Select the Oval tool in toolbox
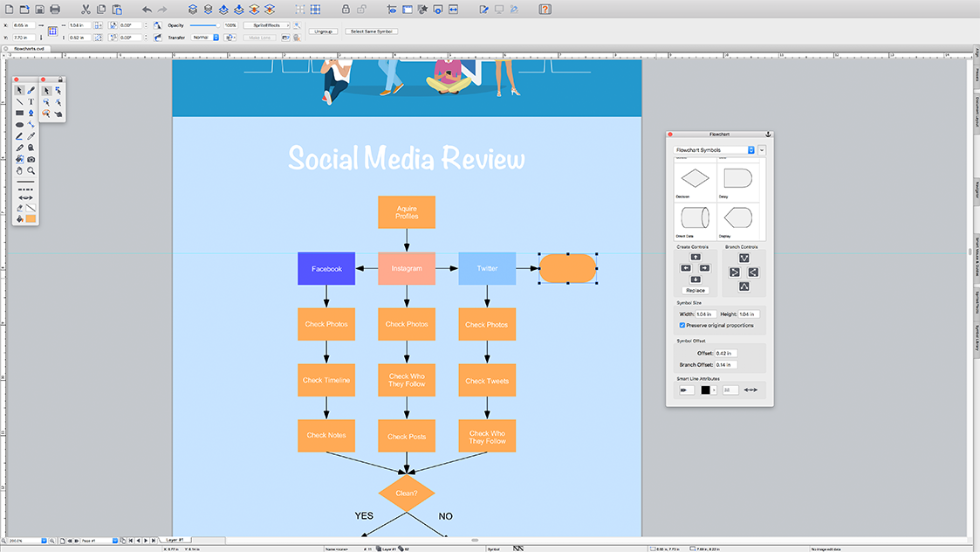 click(19, 125)
